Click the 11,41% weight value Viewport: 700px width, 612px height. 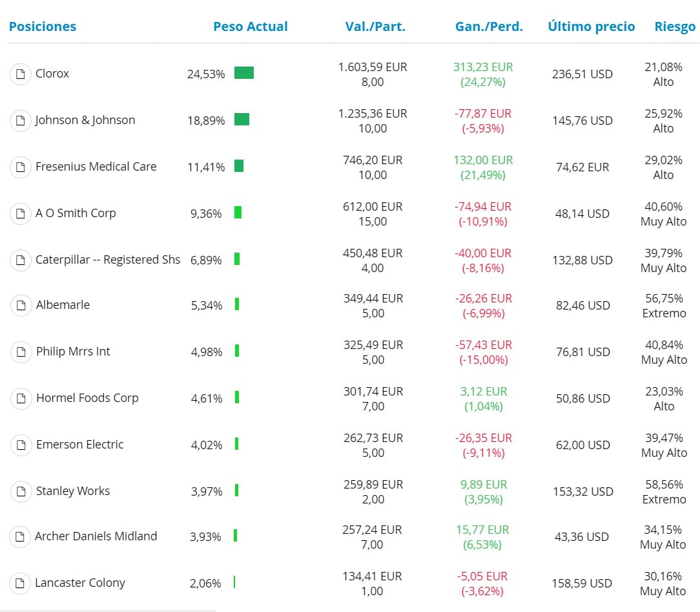pos(206,167)
